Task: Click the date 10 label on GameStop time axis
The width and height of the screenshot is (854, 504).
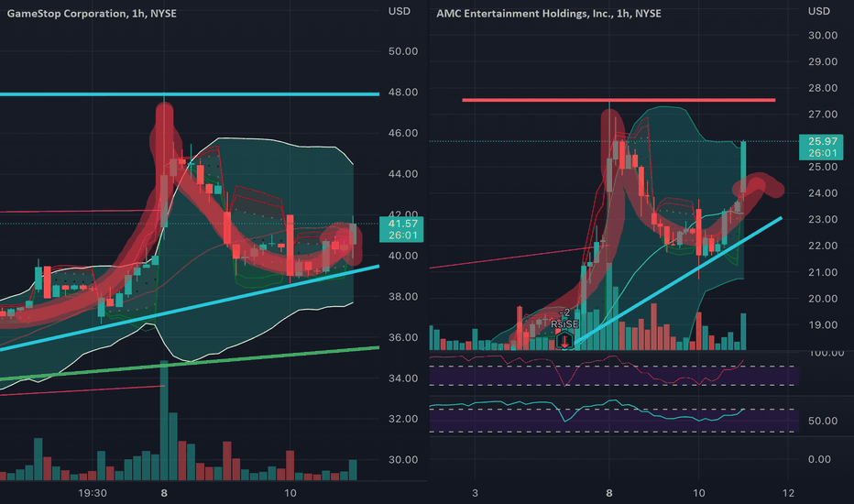Action: pos(290,493)
